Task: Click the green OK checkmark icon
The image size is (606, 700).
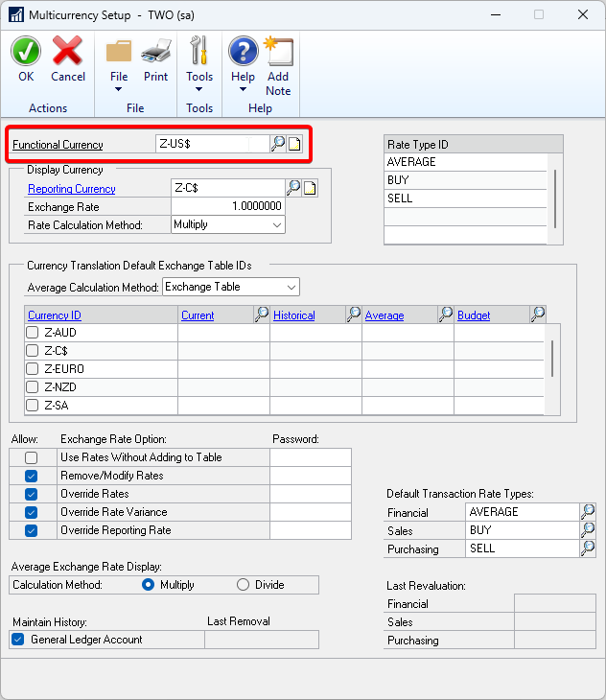Action: 26,52
